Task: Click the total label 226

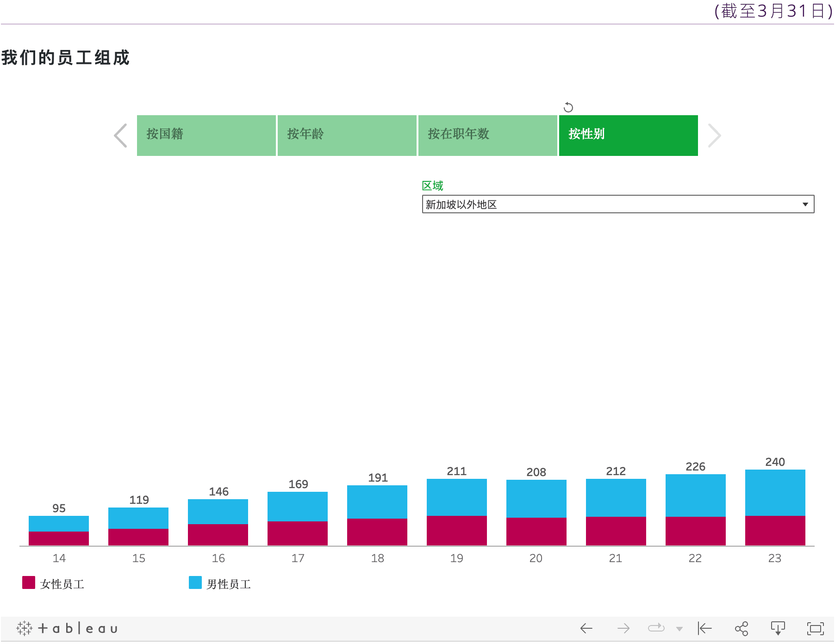Action: coord(696,466)
